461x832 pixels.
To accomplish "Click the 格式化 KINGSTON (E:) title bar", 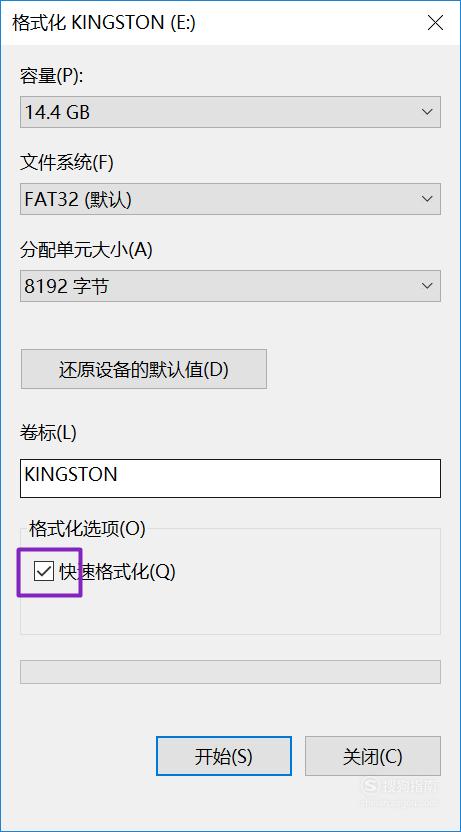I will coord(212,23).
